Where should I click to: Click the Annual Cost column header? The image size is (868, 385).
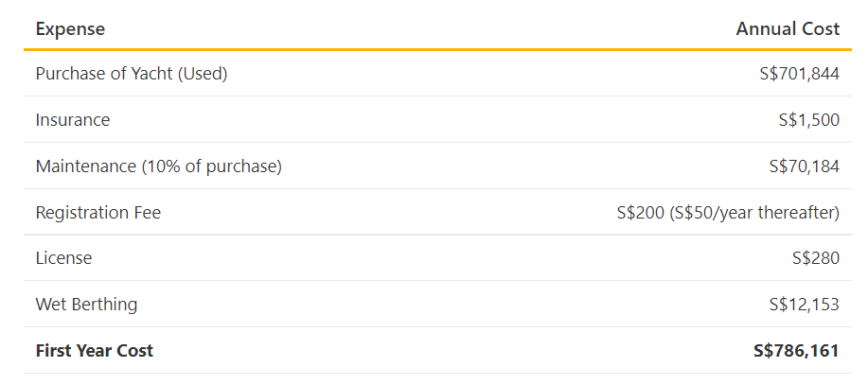click(788, 29)
